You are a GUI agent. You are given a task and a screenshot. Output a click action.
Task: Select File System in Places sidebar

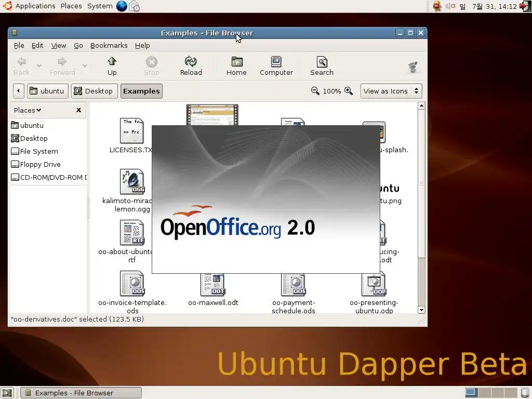(x=35, y=151)
